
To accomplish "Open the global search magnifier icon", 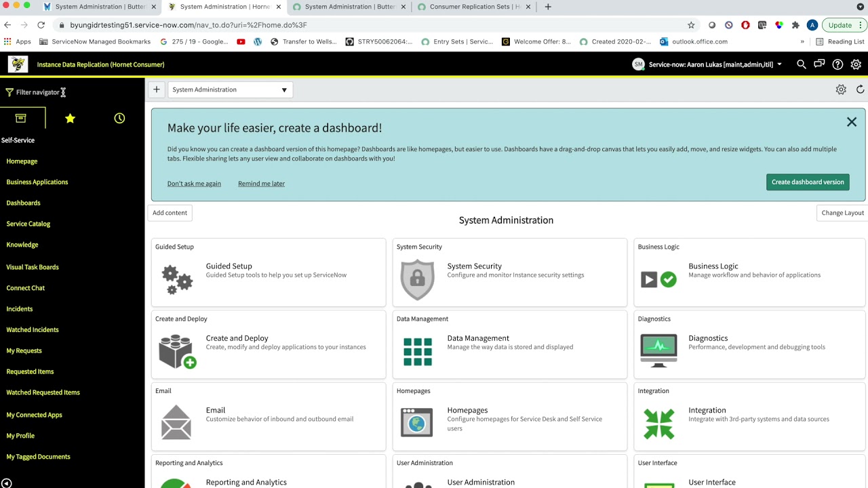I will click(802, 64).
